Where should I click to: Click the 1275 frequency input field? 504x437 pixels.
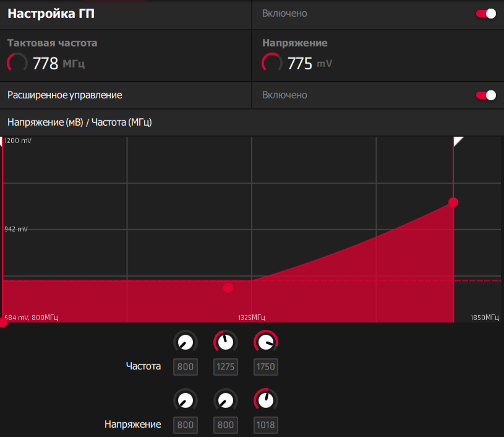click(226, 367)
